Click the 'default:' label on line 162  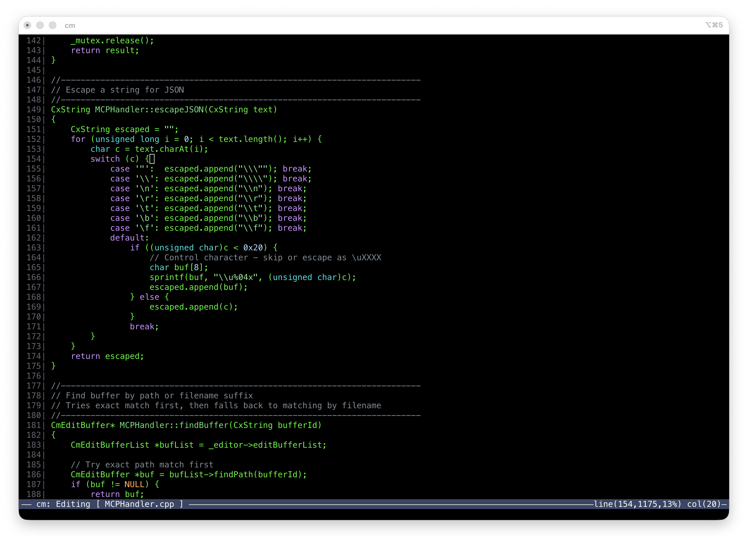(129, 238)
